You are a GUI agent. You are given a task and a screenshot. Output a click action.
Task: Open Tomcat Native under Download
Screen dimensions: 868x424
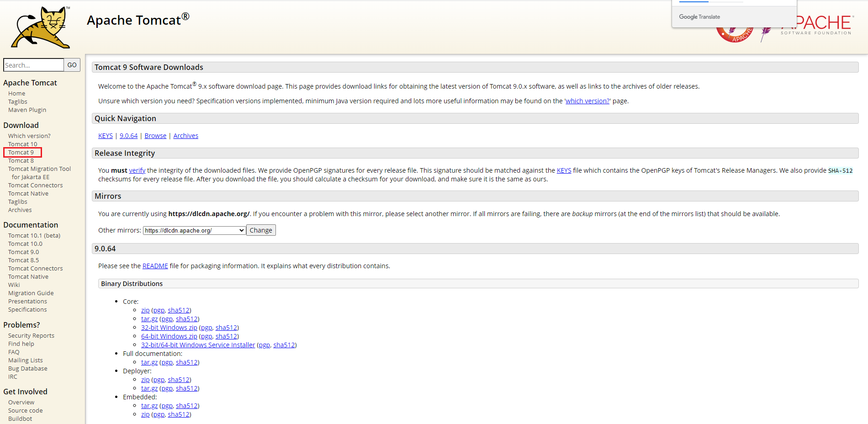coord(28,193)
